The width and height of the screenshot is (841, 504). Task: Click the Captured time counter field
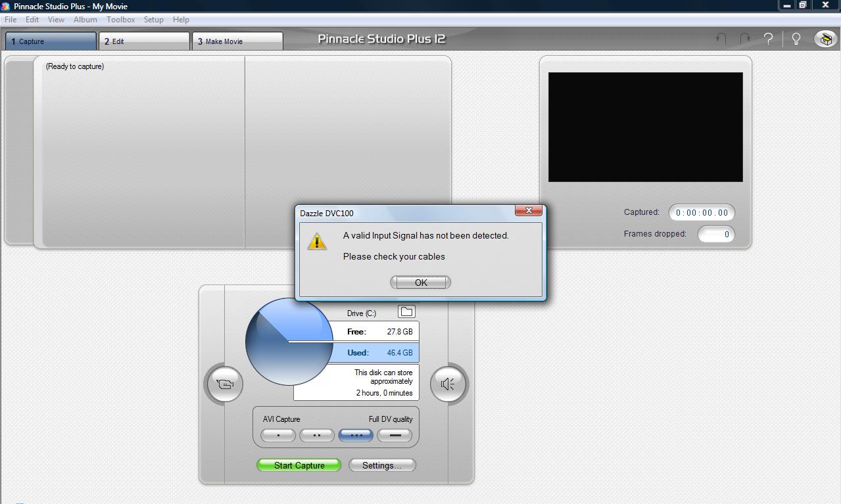[702, 213]
